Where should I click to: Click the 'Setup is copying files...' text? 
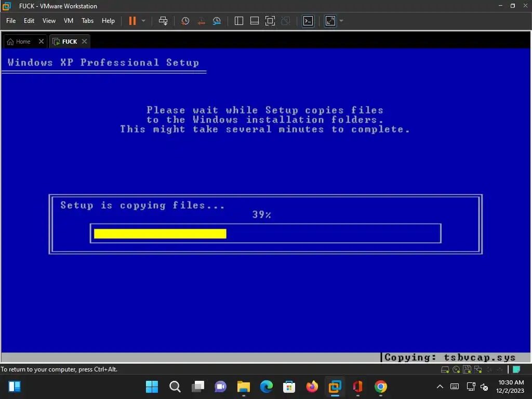point(142,205)
